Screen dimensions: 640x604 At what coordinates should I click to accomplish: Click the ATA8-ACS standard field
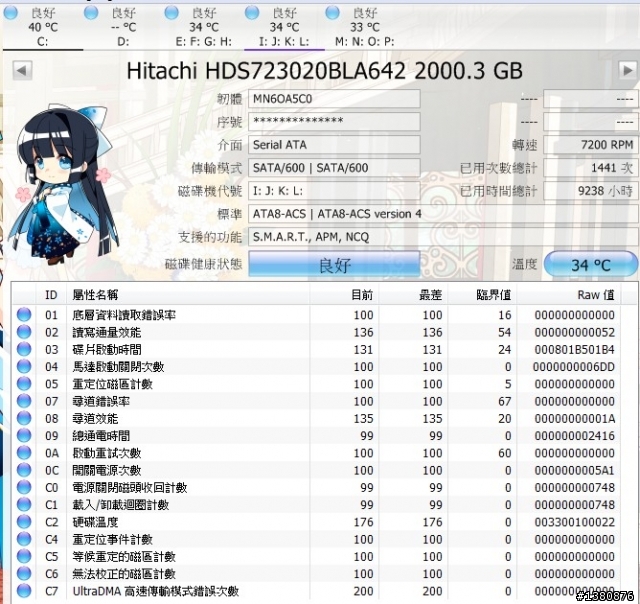pyautogui.click(x=443, y=214)
